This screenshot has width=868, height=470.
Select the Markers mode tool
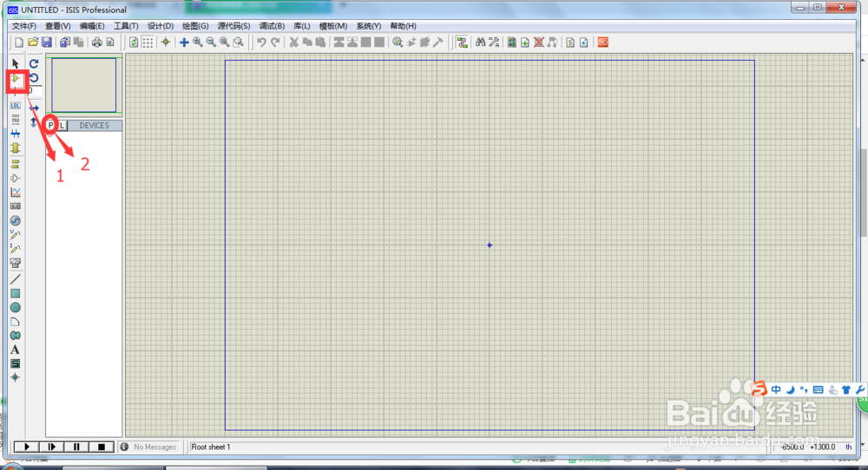pos(16,378)
